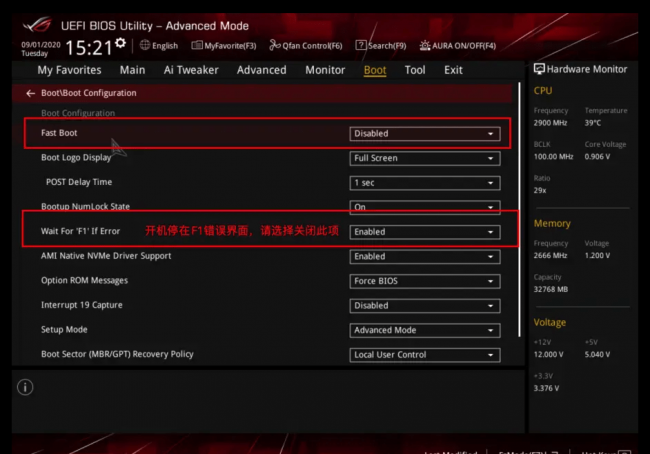Click the settings list vertical scrollbar
This screenshot has width=650, height=454.
point(519,209)
